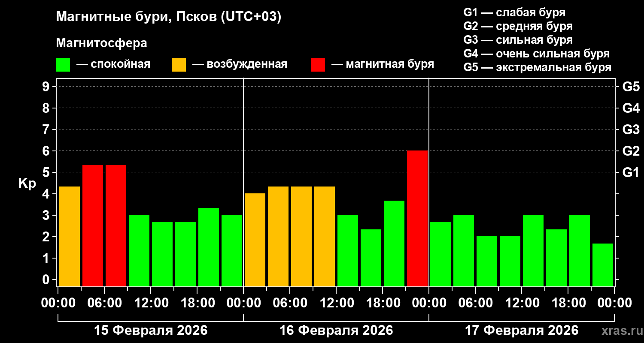Image resolution: width=644 pixels, height=343 pixels.
Task: Pick the 16 Feb 06:00–09:00 orange bar
Action: tap(301, 236)
